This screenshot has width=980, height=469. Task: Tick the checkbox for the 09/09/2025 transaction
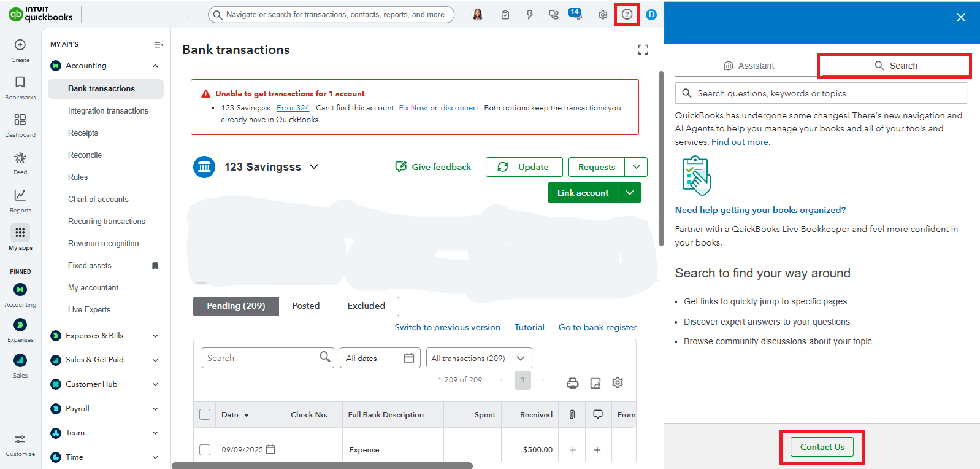pyautogui.click(x=205, y=450)
